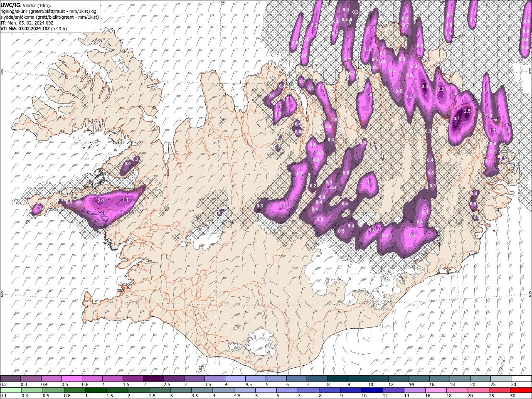Pick the lightest green 0.1 swatch in the rain legend

coord(11,390)
